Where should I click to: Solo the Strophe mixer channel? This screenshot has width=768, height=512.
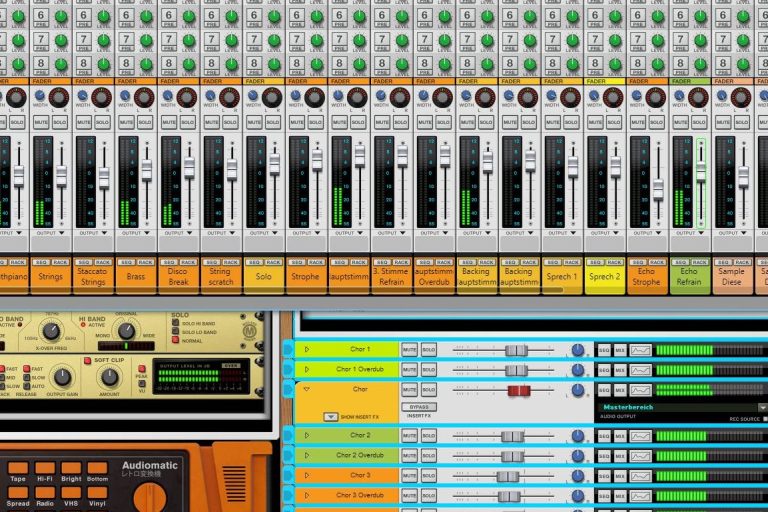tap(315, 122)
